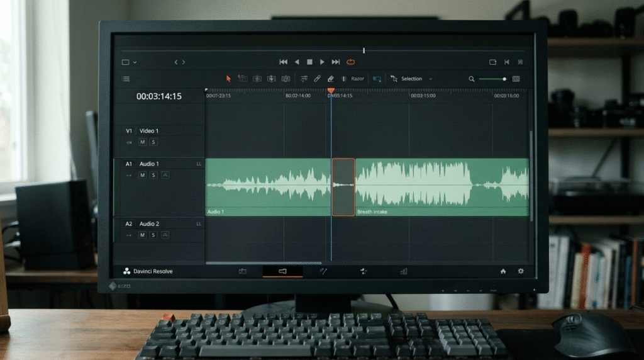Screen dimensions: 644x360
Task: Select the Trim Edit tool beside the pointer
Action: click(x=243, y=79)
